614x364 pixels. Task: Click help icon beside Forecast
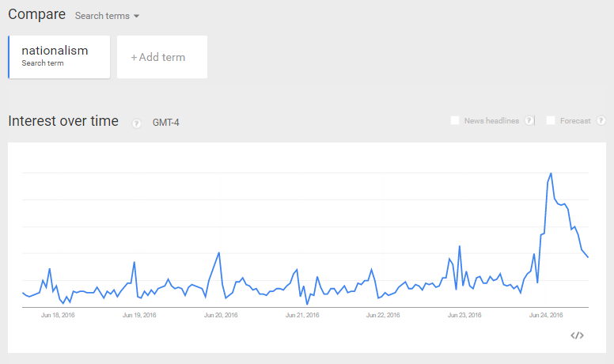(x=601, y=120)
